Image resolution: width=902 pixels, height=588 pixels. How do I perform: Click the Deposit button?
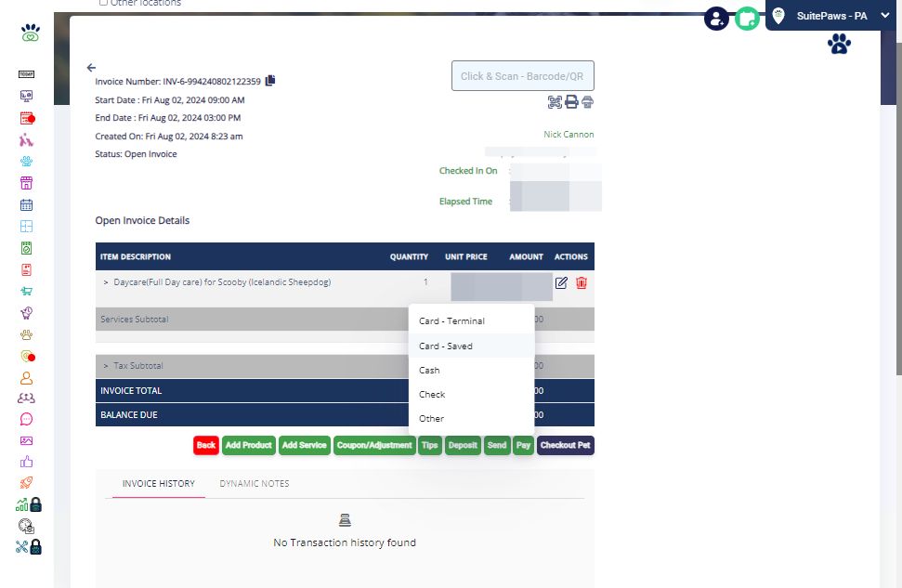[x=464, y=445]
